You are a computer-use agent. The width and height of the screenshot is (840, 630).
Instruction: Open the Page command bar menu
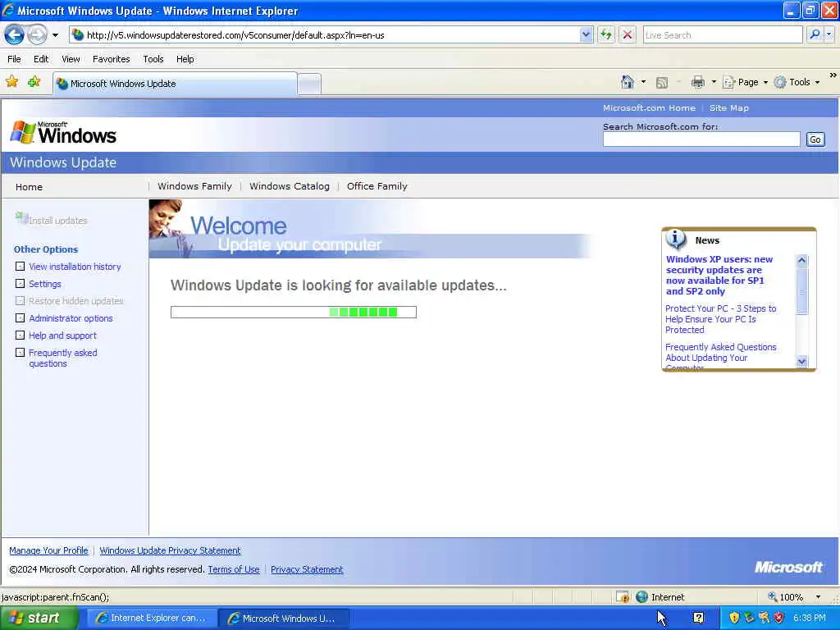[745, 82]
